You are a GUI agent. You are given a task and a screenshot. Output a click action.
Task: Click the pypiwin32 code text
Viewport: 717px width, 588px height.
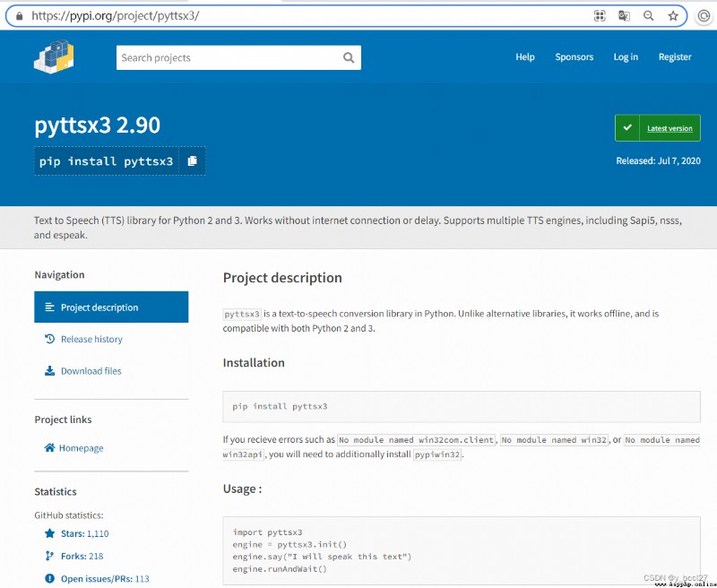point(437,454)
